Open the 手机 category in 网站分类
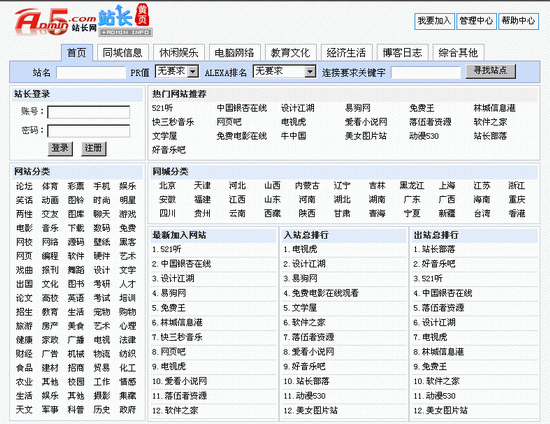550x424 pixels. [x=102, y=186]
